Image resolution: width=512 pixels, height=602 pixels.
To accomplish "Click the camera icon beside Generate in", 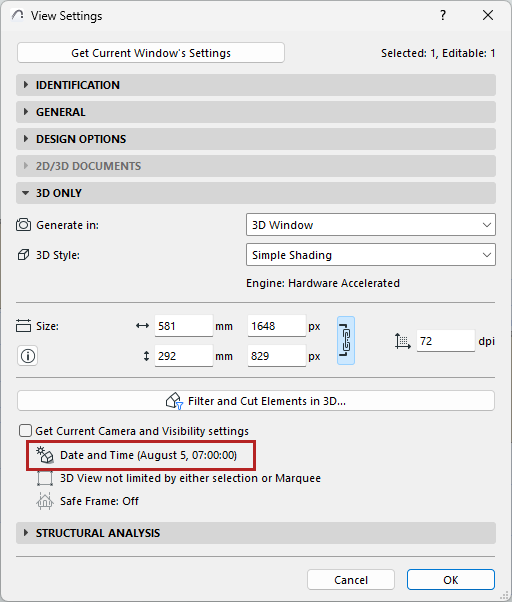I will [23, 225].
